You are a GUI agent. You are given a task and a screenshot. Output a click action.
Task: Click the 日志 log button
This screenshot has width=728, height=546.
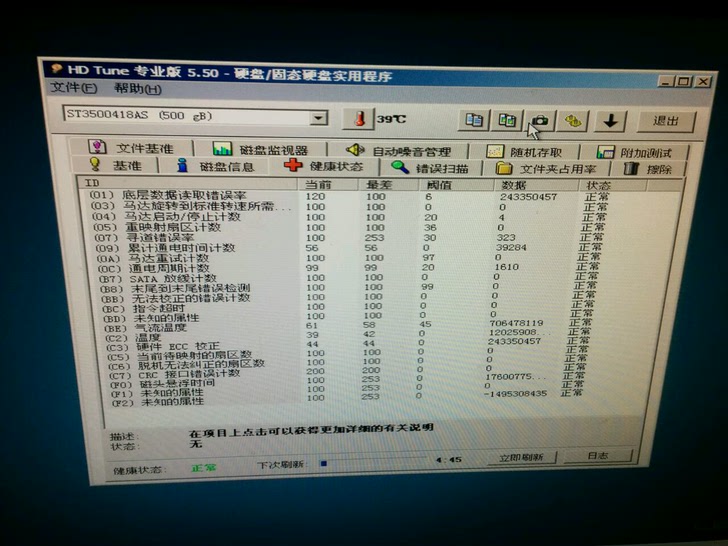tap(597, 456)
